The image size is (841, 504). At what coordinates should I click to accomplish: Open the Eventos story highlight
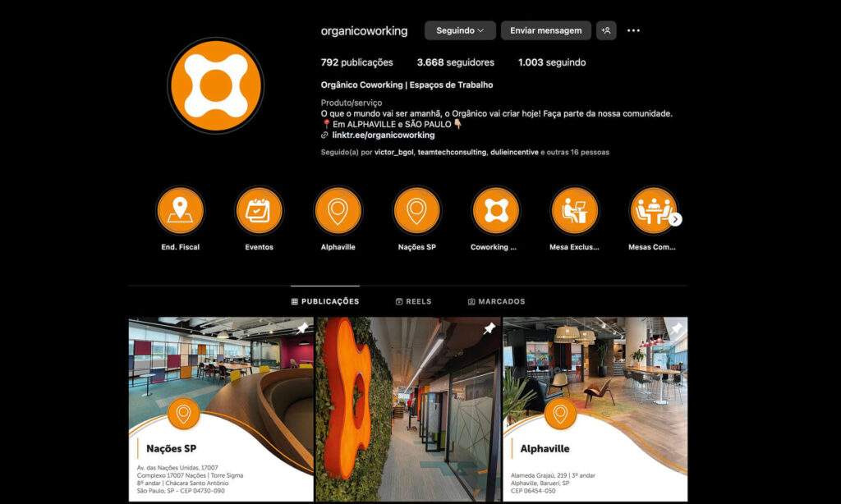259,211
